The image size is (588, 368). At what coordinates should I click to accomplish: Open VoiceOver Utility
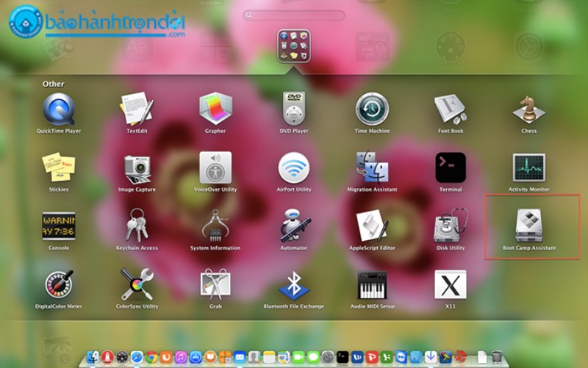[x=215, y=167]
